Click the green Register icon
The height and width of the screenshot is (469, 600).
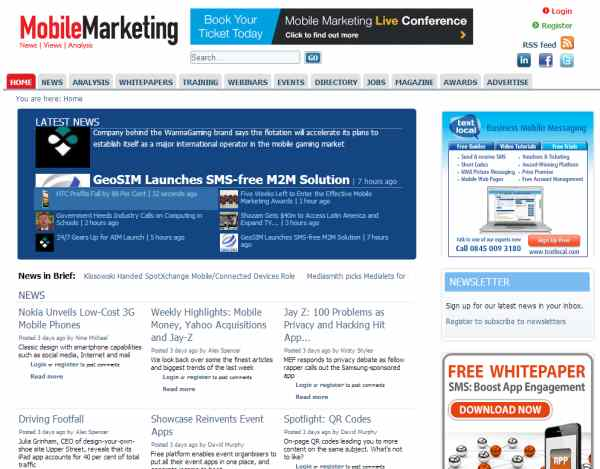535,25
